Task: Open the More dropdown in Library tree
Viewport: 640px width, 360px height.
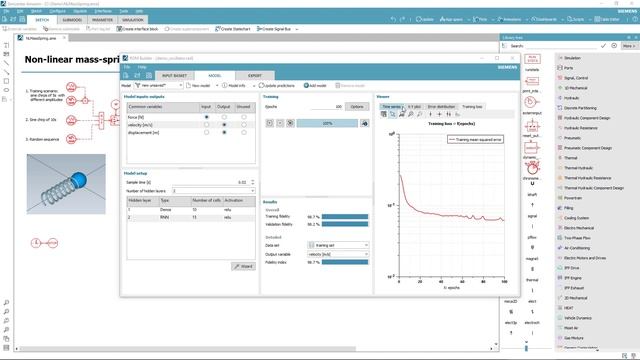Action: (x=629, y=46)
